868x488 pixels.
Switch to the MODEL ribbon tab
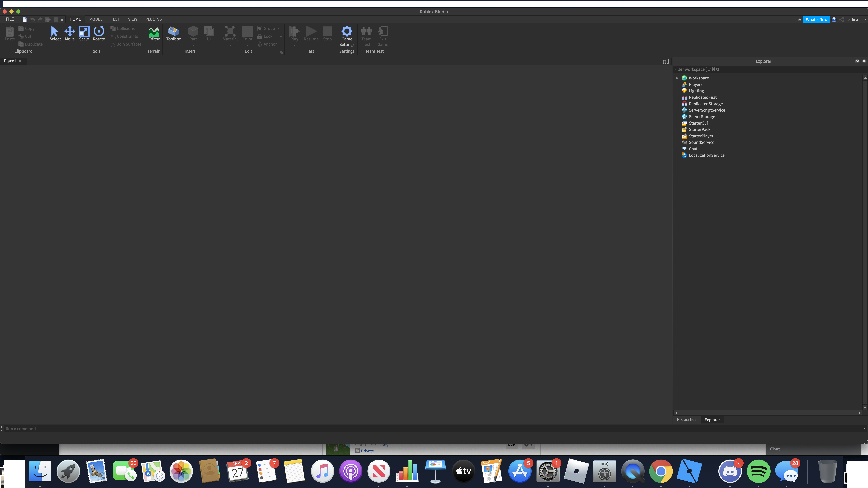pos(95,19)
